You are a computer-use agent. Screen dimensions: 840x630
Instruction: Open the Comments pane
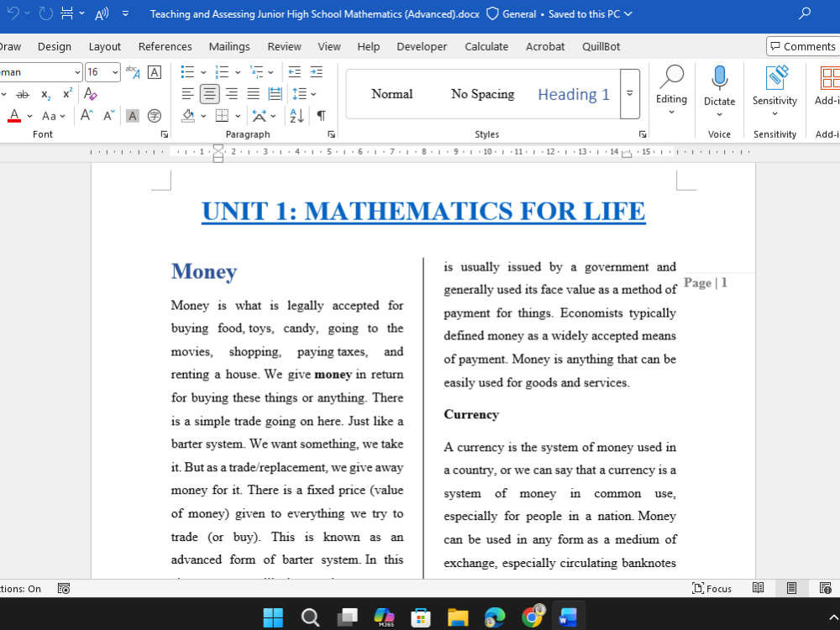tap(802, 46)
